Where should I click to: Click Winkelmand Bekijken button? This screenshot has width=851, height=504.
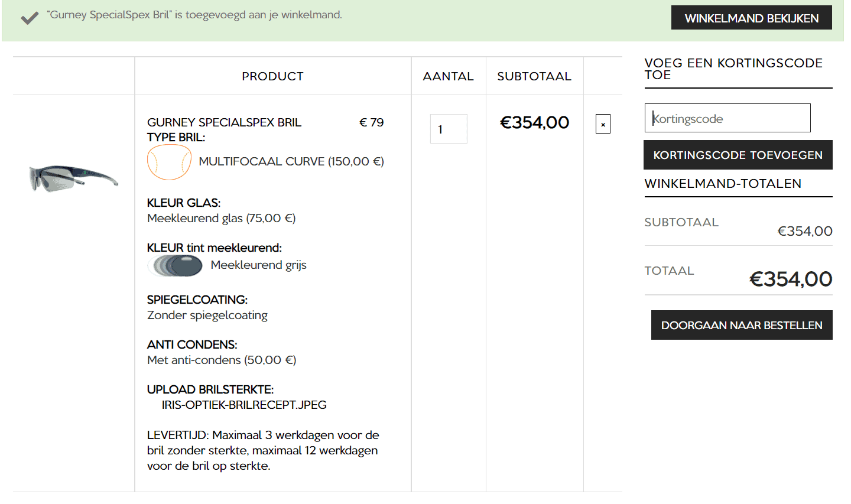pyautogui.click(x=752, y=18)
